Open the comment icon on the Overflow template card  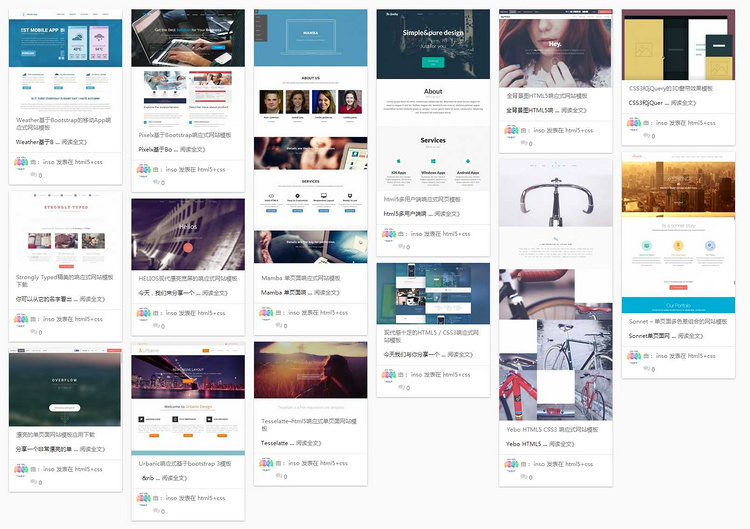[33, 482]
